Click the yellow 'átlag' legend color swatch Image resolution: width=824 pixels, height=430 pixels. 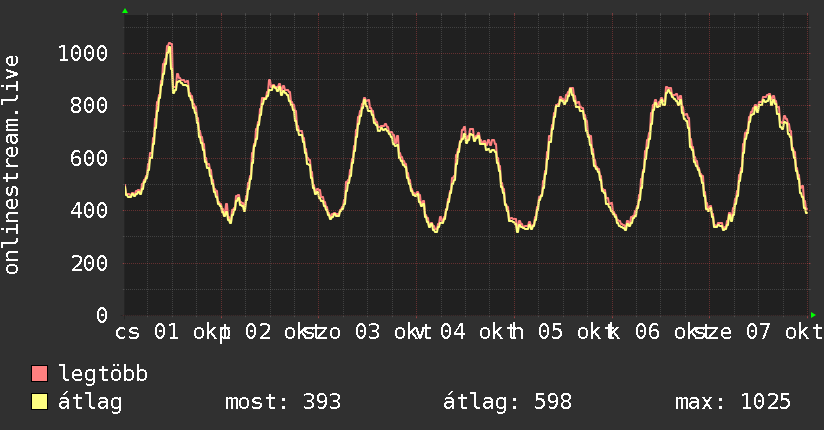39,401
